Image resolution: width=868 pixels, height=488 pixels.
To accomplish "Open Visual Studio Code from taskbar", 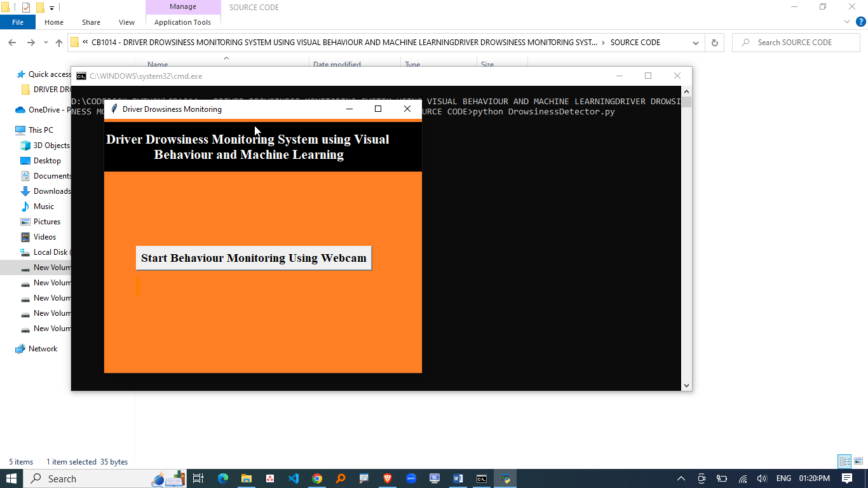I will (x=294, y=478).
